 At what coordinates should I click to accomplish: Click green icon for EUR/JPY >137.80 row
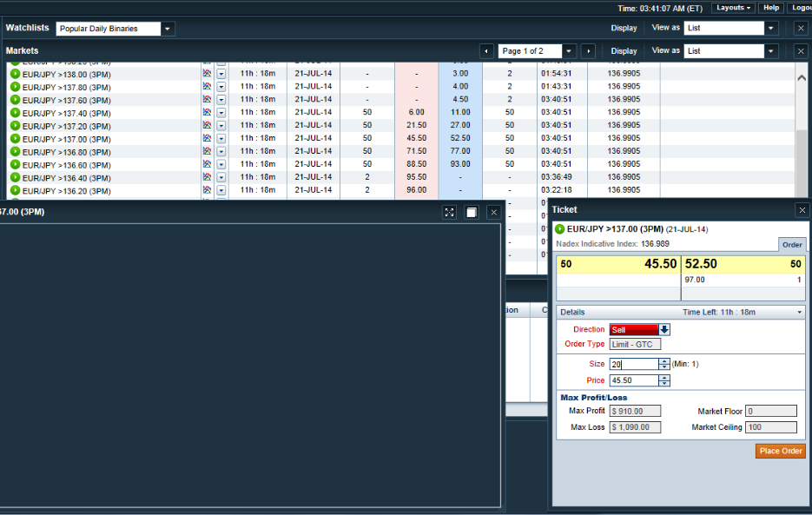pos(15,87)
